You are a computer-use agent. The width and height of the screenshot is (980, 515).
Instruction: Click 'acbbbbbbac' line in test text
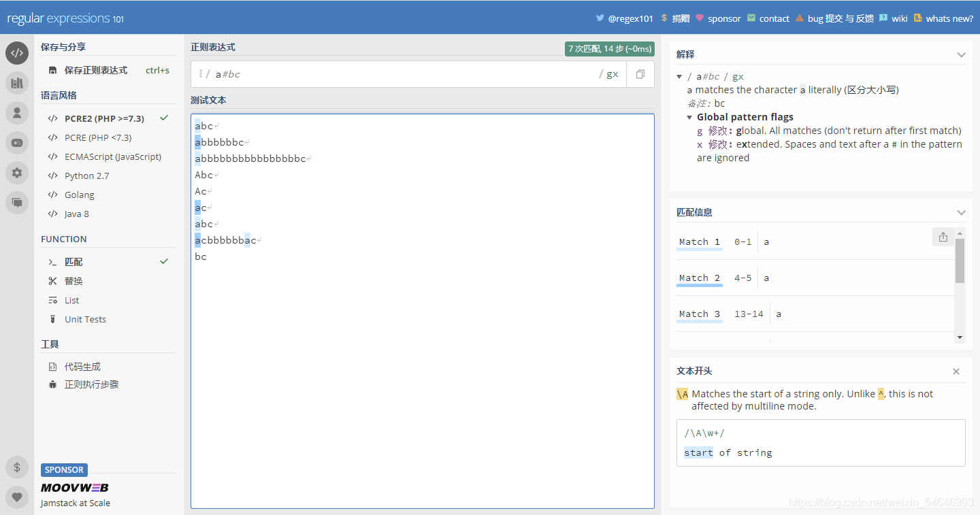pyautogui.click(x=226, y=240)
